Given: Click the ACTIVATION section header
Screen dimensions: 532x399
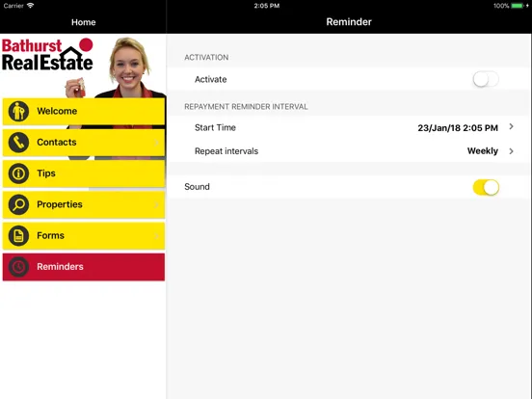Looking at the screenshot, I should [206, 57].
